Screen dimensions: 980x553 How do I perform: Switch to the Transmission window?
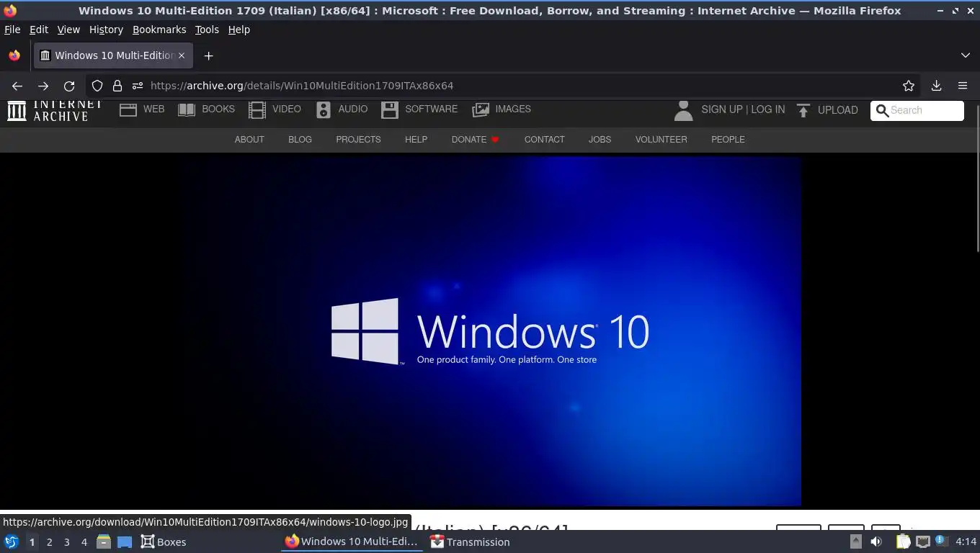[470, 541]
